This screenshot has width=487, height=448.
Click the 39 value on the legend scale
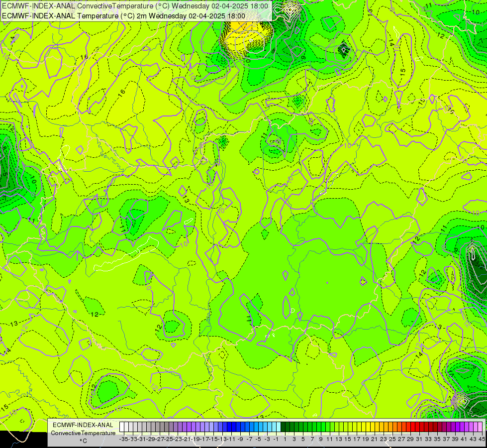click(x=455, y=439)
